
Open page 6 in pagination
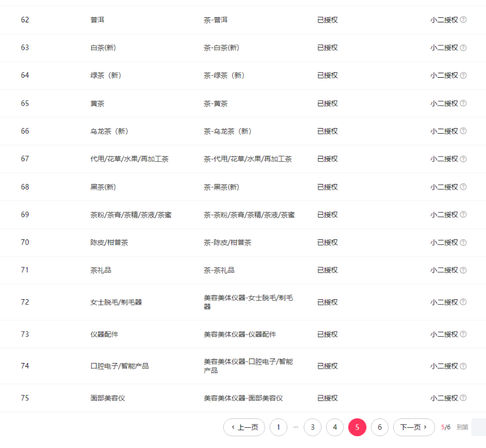point(379,427)
